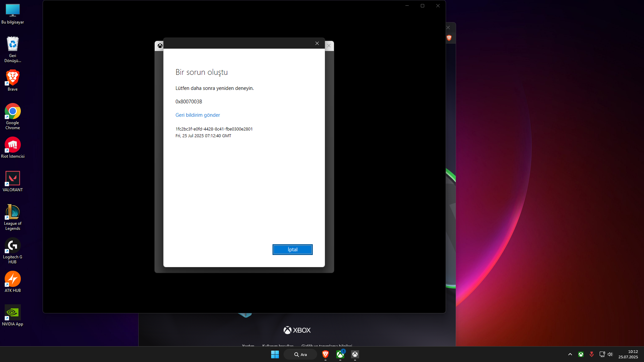Click the Xbox logo on the gray dialog title bar

pyautogui.click(x=160, y=46)
